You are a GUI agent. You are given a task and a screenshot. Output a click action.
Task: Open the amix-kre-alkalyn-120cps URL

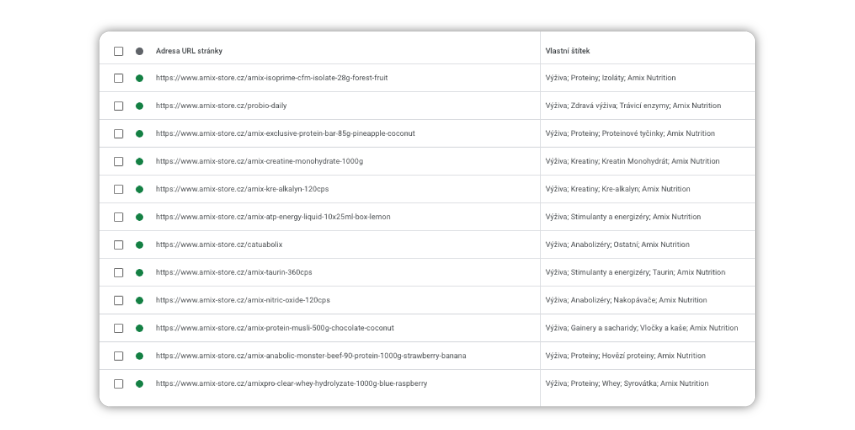[x=242, y=189]
